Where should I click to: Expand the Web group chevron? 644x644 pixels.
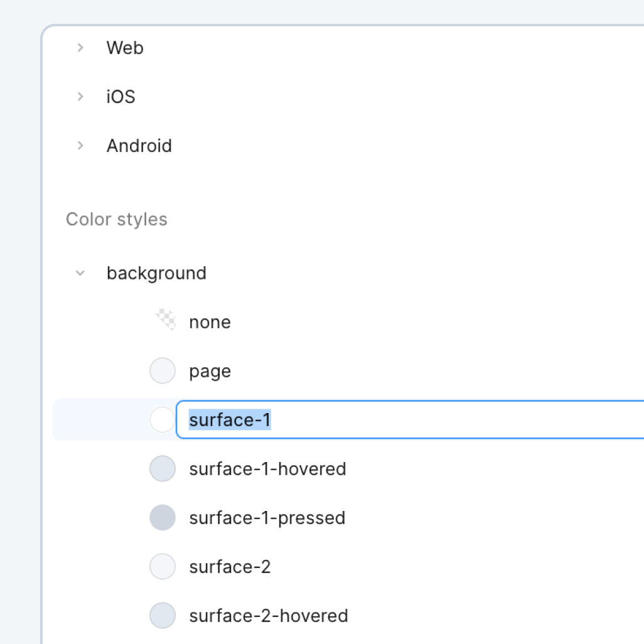click(80, 48)
